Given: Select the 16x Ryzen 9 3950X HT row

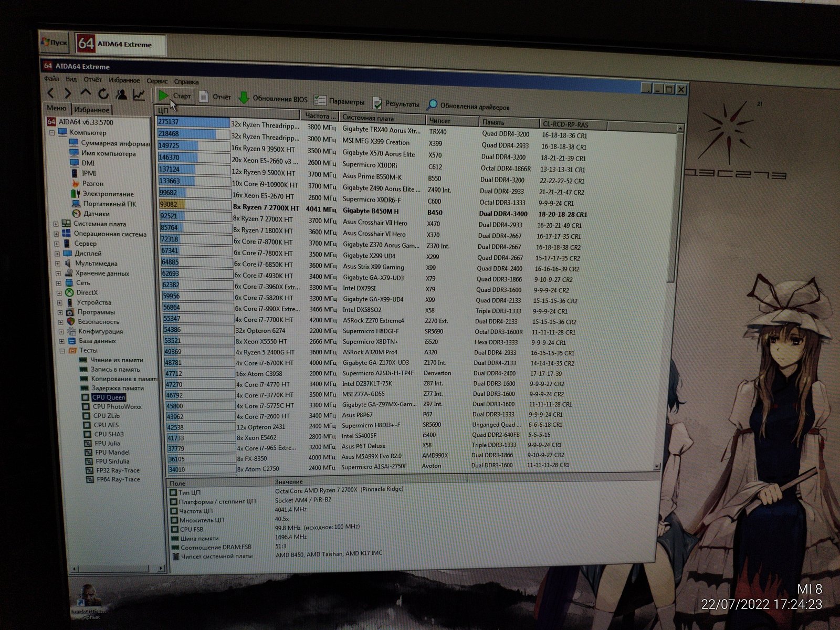Looking at the screenshot, I should point(371,152).
